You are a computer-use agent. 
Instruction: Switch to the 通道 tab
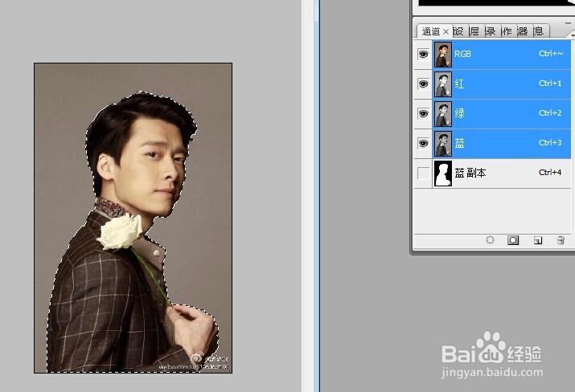click(x=430, y=31)
